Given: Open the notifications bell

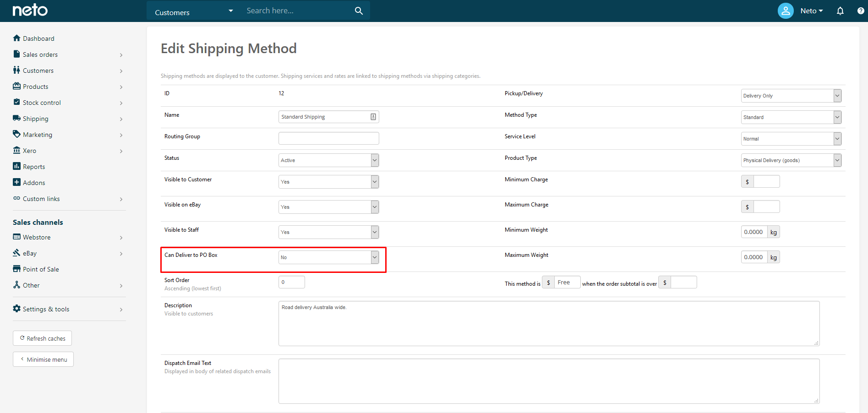Looking at the screenshot, I should click(840, 11).
